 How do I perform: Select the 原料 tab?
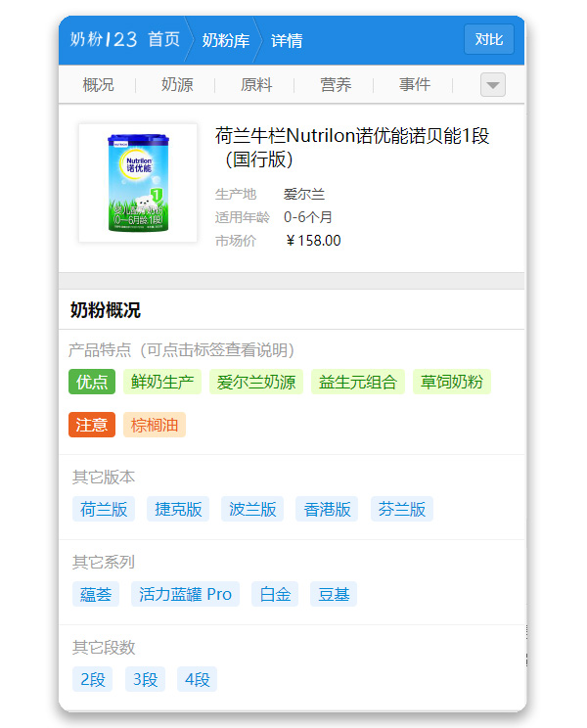[x=256, y=84]
